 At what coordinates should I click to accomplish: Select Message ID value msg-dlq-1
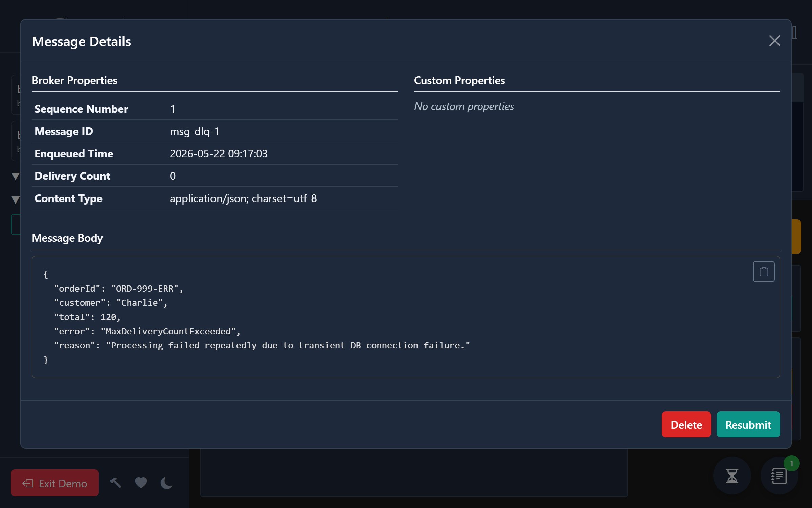195,131
